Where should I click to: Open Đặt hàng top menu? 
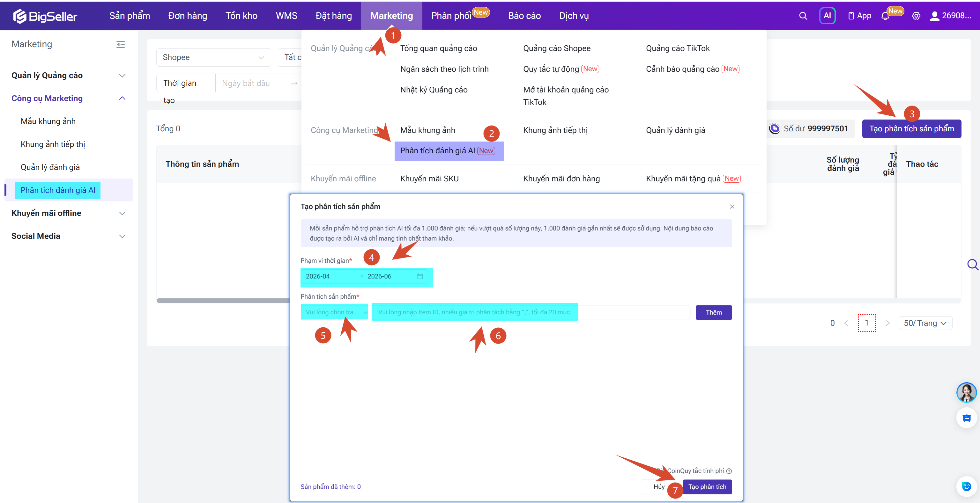334,16
